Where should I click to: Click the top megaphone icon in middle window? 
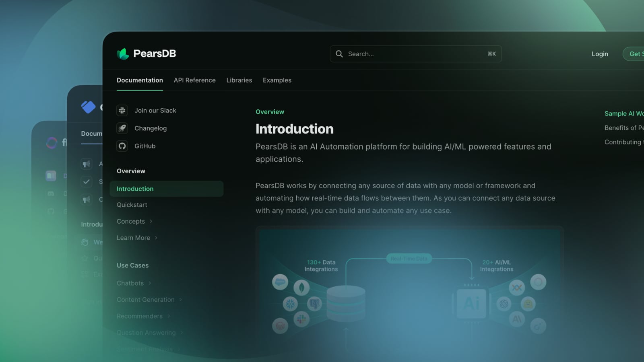click(86, 164)
